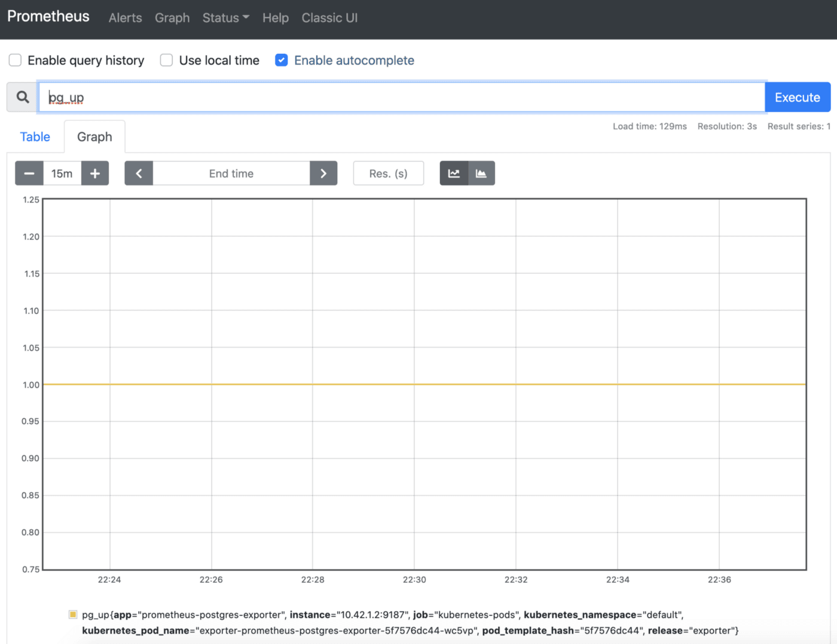Enable query history checkbox

point(16,60)
